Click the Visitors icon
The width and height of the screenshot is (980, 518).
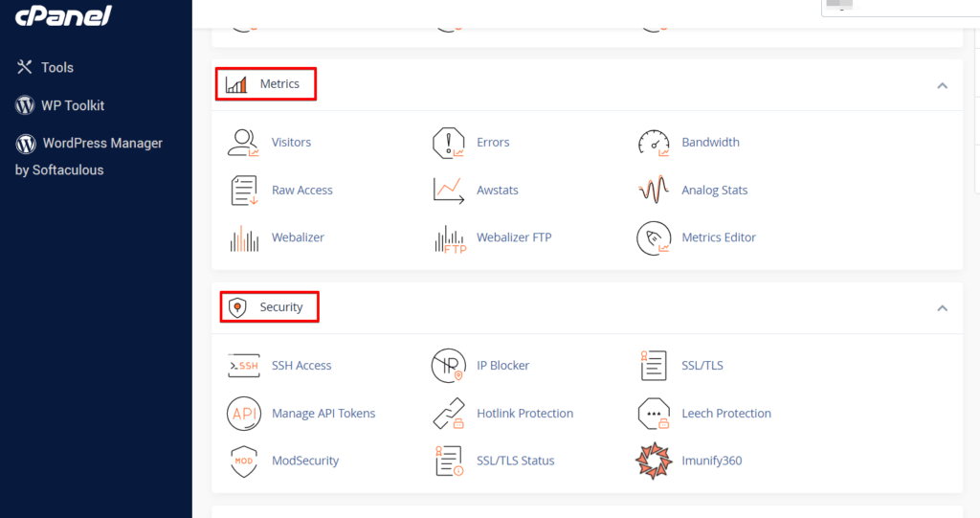244,143
